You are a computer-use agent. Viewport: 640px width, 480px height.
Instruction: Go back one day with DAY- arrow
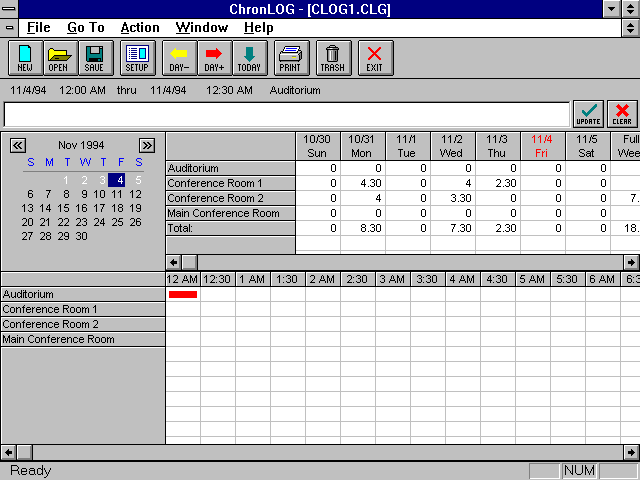[x=179, y=59]
